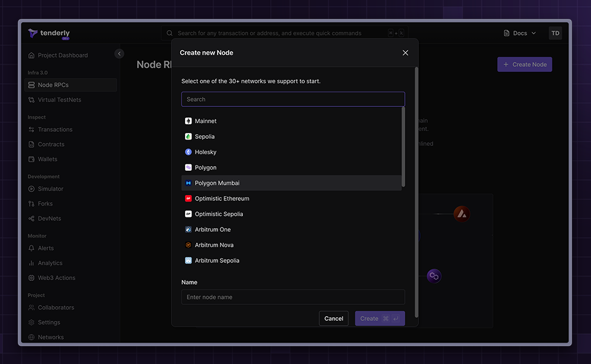Click the DevNets sidebar icon
Screen dimensions: 591x364
tap(31, 219)
